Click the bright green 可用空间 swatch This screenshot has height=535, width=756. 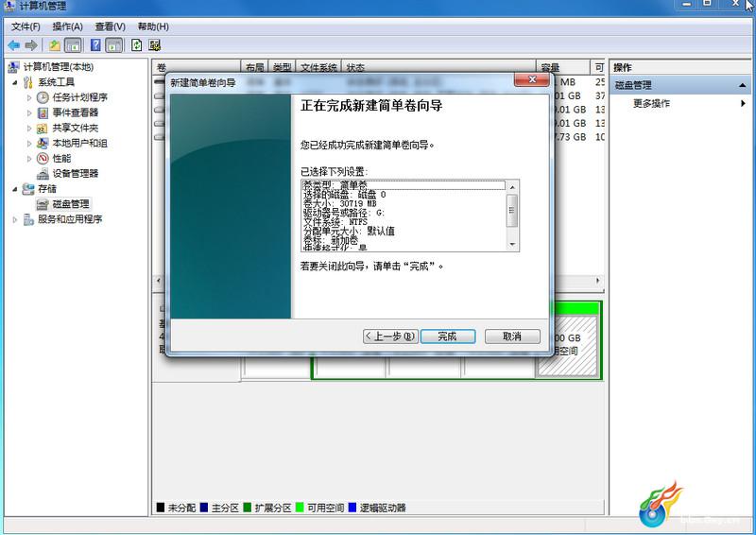300,507
